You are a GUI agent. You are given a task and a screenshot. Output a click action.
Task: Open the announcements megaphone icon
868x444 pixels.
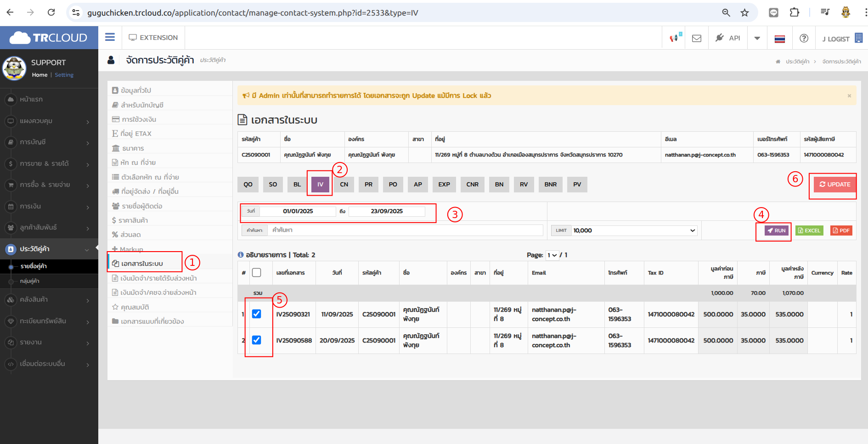point(674,38)
